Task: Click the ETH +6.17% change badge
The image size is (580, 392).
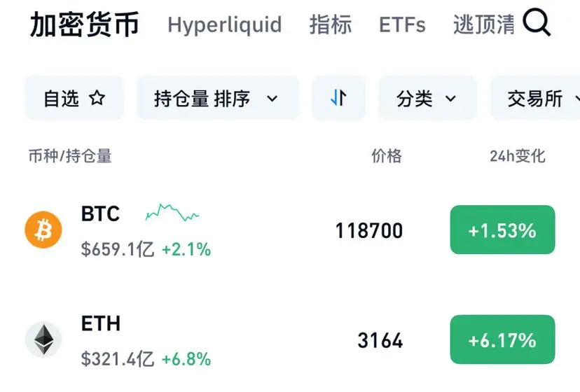Action: coord(502,339)
